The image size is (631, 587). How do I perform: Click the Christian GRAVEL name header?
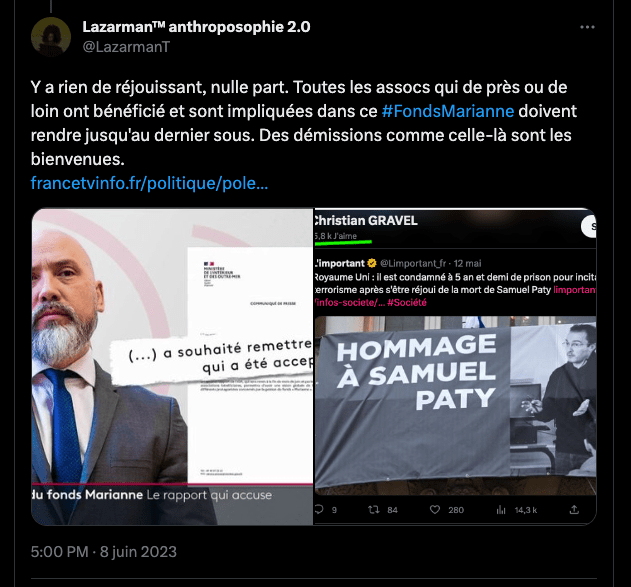(x=365, y=220)
